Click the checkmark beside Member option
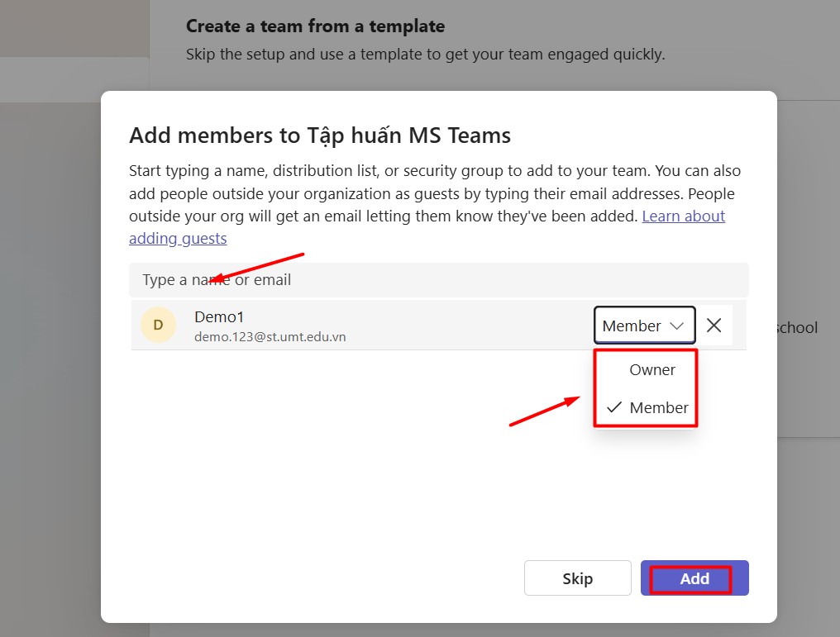Image resolution: width=840 pixels, height=637 pixels. click(x=613, y=407)
